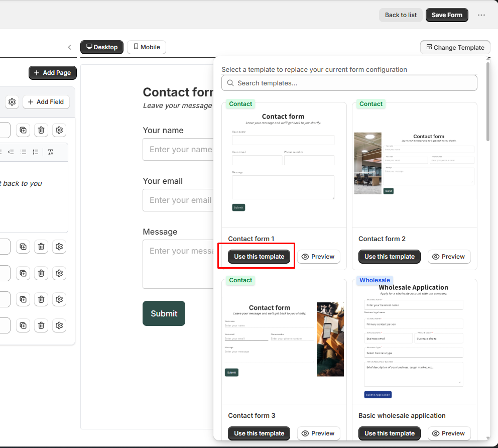Use the Contact form 1 template
The height and width of the screenshot is (448, 498).
click(259, 257)
